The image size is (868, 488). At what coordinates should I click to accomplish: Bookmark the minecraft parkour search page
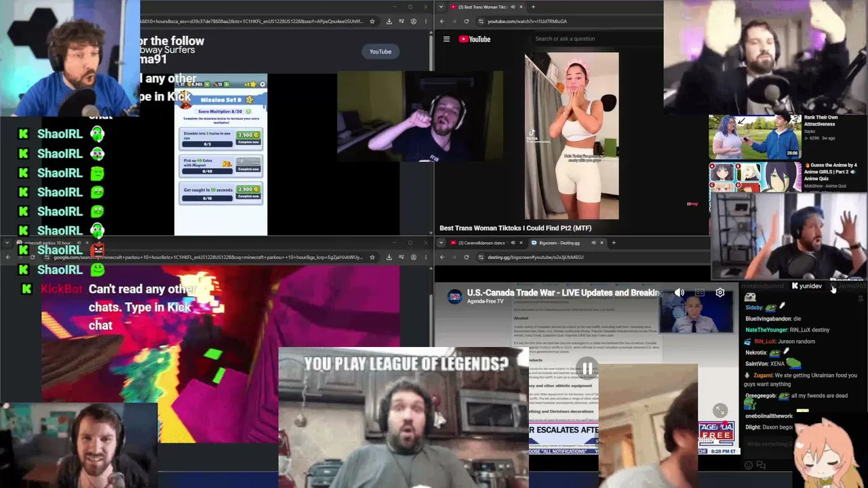pos(372,258)
